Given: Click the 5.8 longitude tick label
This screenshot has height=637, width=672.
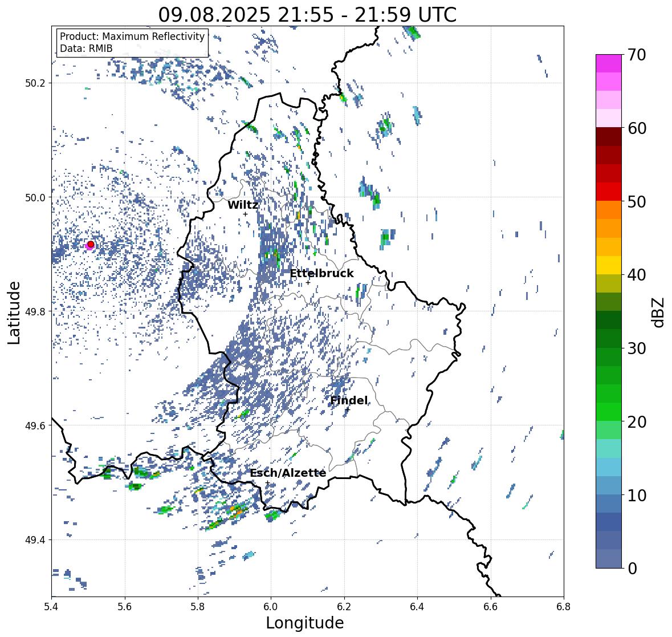Looking at the screenshot, I should coord(198,607).
